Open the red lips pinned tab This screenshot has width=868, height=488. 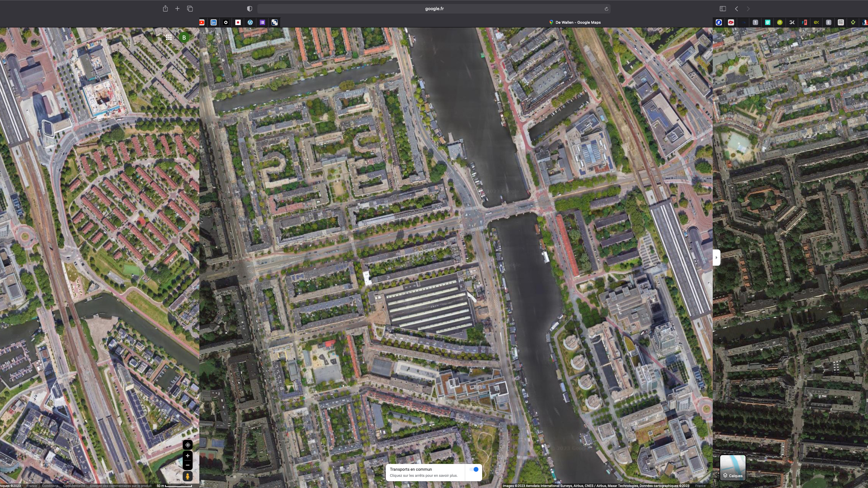tap(731, 22)
